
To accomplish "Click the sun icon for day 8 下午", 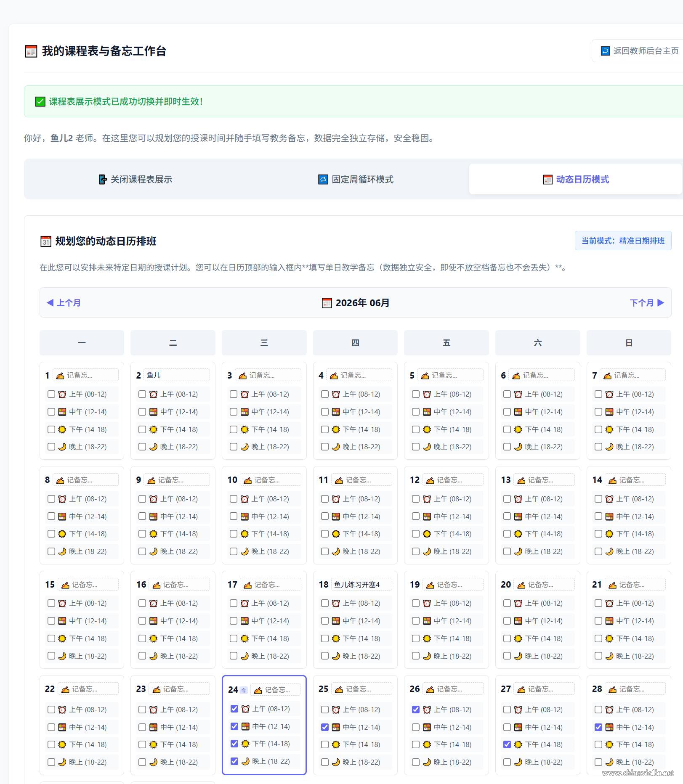I will (62, 534).
